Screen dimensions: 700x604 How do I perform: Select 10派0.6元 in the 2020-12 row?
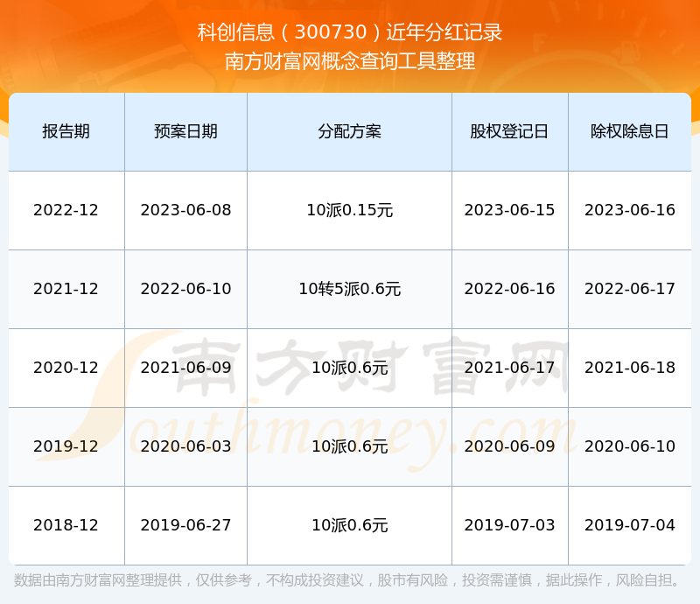[349, 368]
